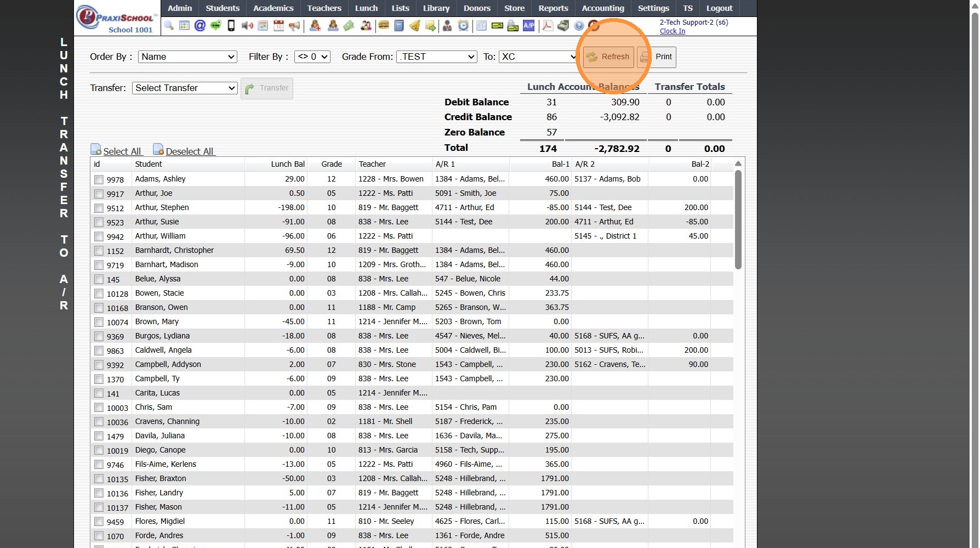Open the red calendar date icon
The height and width of the screenshot is (548, 980).
click(x=279, y=26)
